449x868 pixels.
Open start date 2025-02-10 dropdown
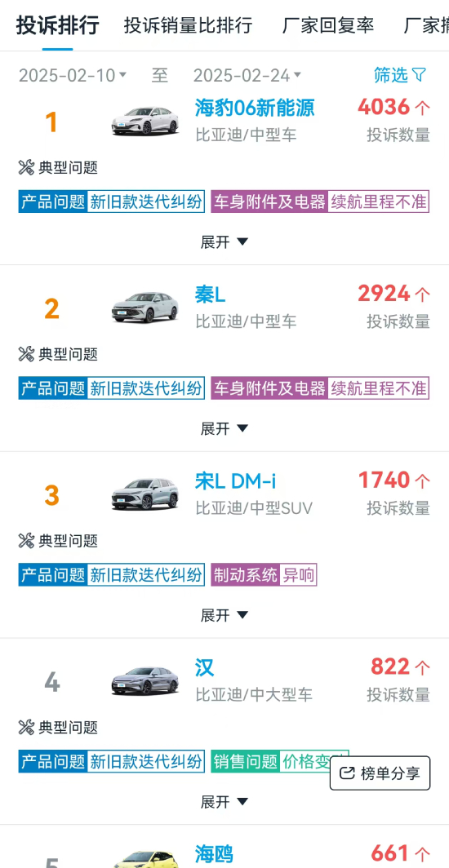pyautogui.click(x=73, y=75)
